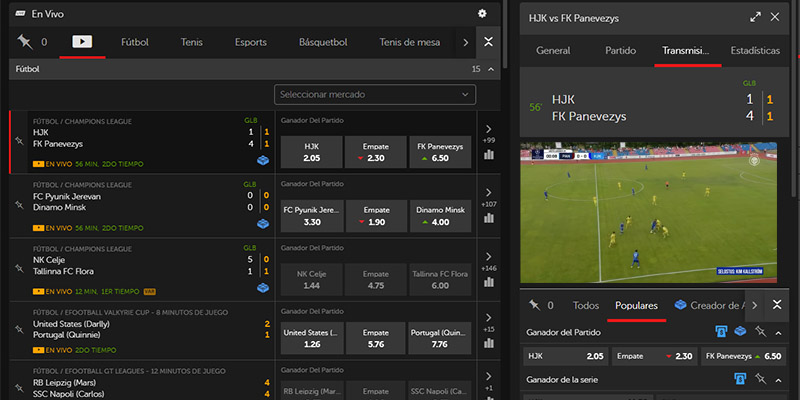Switch to the Básquetbol tab
The height and width of the screenshot is (400, 800).
pyautogui.click(x=323, y=42)
